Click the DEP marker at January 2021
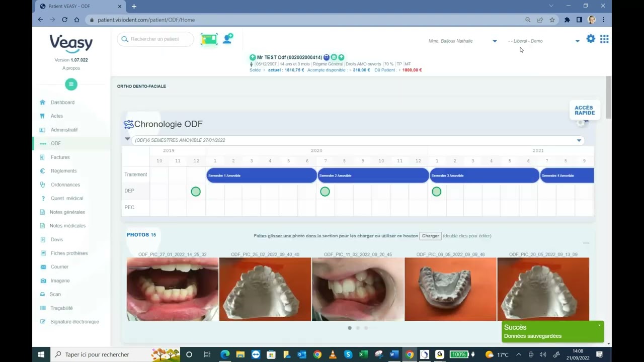 pos(436,192)
